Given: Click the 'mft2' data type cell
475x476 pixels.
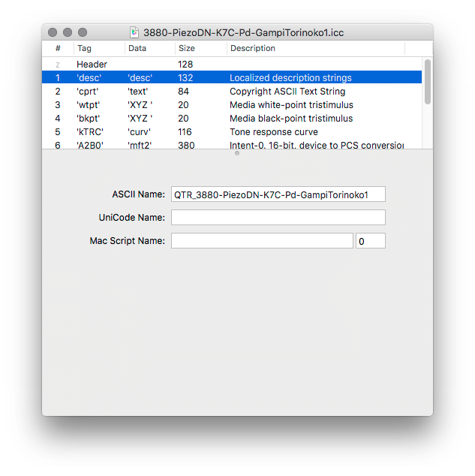Looking at the screenshot, I should click(x=140, y=145).
